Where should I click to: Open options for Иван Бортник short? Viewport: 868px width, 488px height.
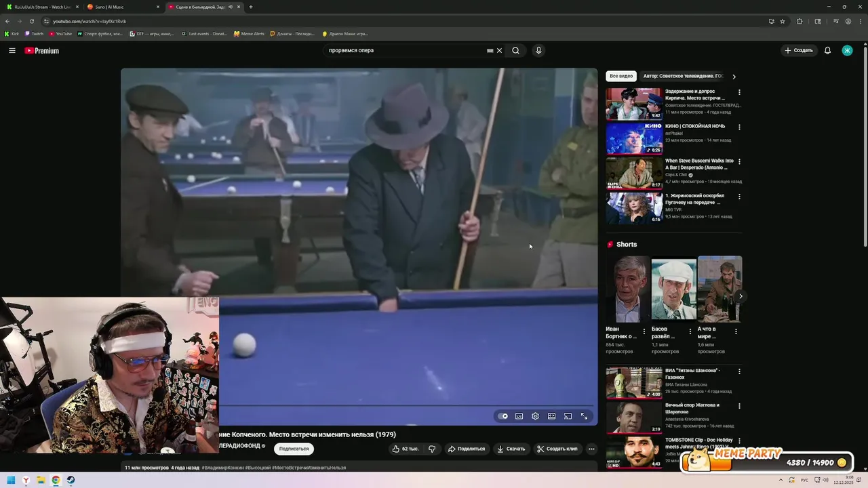644,331
